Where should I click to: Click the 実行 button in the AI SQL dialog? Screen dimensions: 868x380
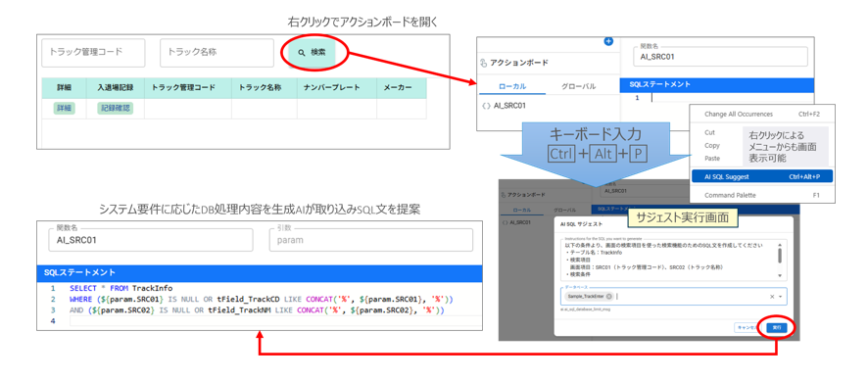pyautogui.click(x=777, y=327)
